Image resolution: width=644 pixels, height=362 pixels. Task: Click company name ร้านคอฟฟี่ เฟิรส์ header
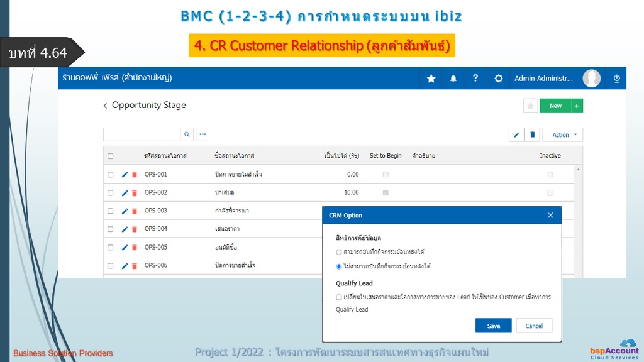(117, 77)
